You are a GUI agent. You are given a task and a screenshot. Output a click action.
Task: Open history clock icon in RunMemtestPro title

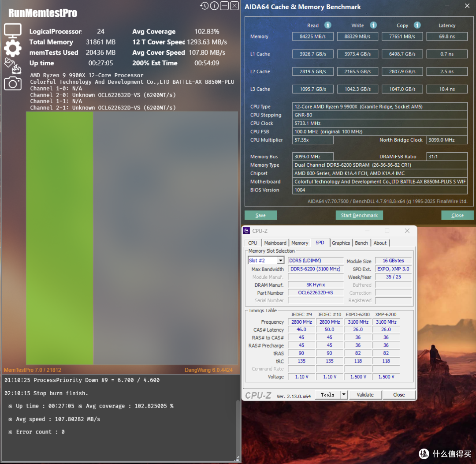click(205, 6)
